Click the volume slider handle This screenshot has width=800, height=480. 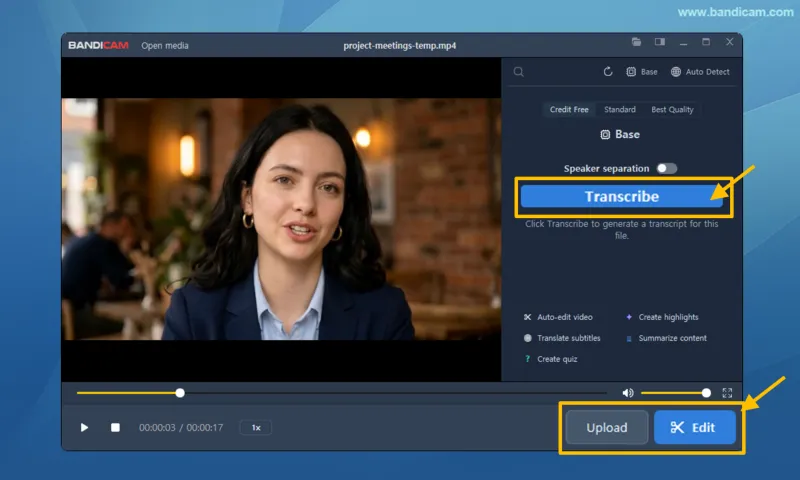pyautogui.click(x=706, y=393)
